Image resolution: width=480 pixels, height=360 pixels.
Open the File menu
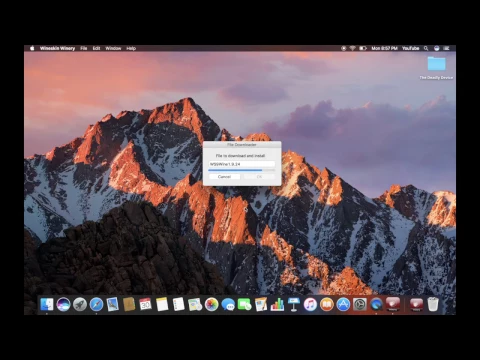[x=84, y=48]
